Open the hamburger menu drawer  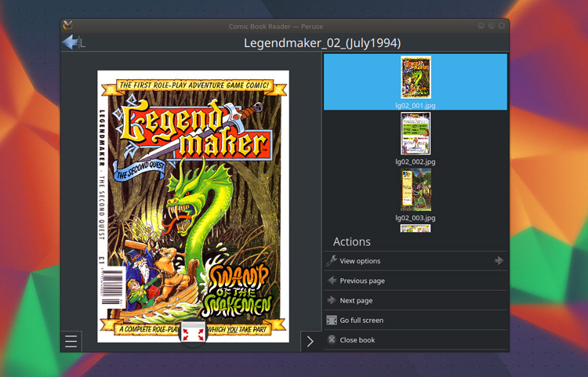(x=71, y=341)
